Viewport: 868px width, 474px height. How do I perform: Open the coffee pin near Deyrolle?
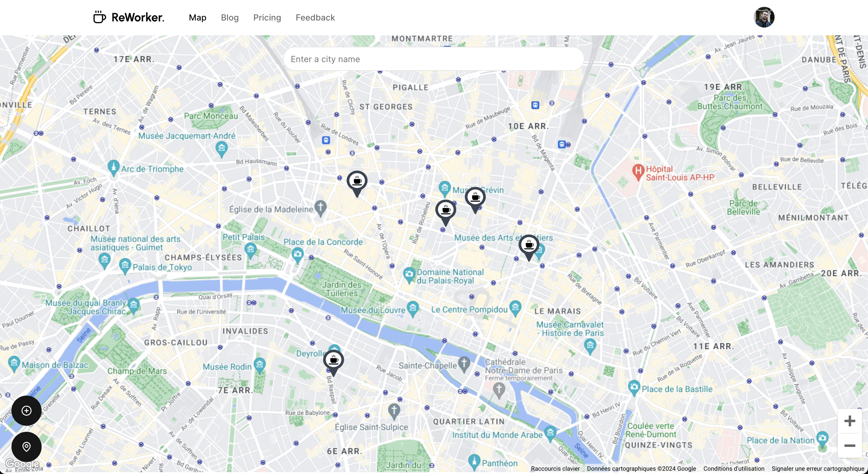point(333,362)
